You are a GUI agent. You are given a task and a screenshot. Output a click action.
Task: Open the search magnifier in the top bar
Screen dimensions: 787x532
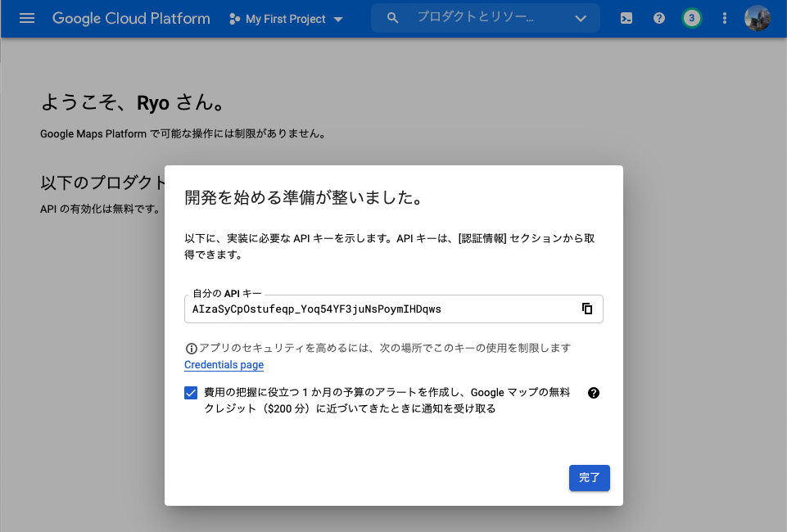[x=392, y=17]
